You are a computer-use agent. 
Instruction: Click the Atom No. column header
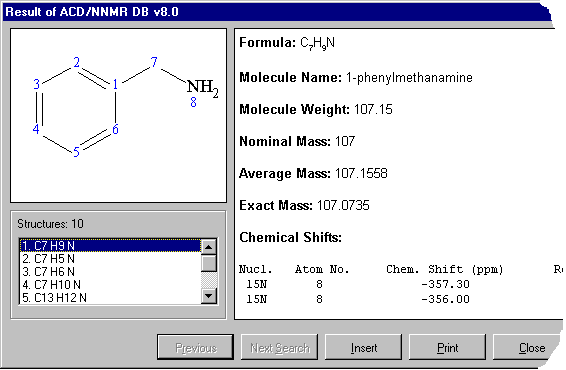(322, 269)
